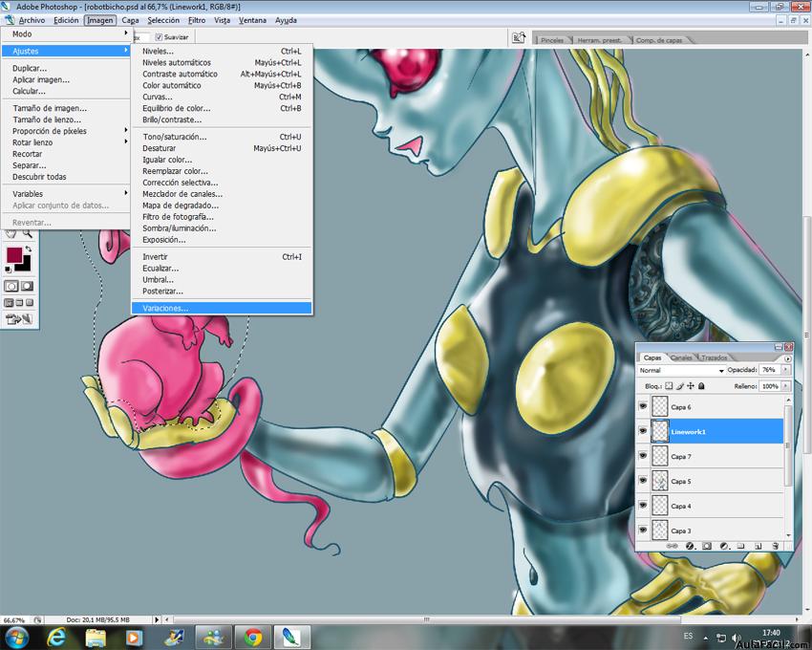
Task: Reset to default foreground and background colors
Action: click(x=8, y=270)
